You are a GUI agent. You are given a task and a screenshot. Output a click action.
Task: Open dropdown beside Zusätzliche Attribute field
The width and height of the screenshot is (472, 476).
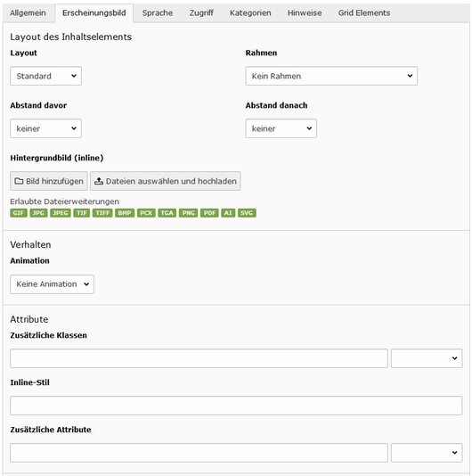[x=427, y=453]
